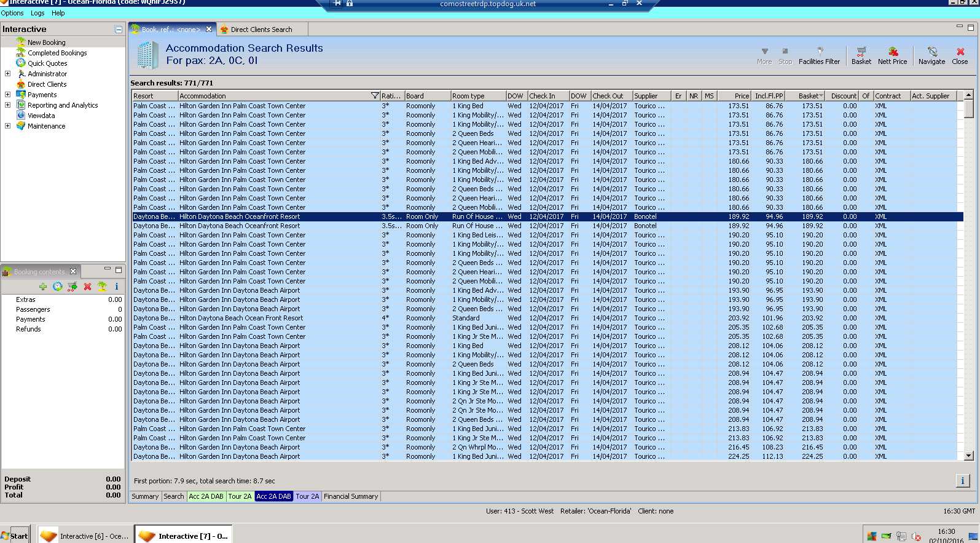Image resolution: width=980 pixels, height=543 pixels.
Task: Click the palm tree icon in Booking contents toolbar
Action: click(102, 287)
